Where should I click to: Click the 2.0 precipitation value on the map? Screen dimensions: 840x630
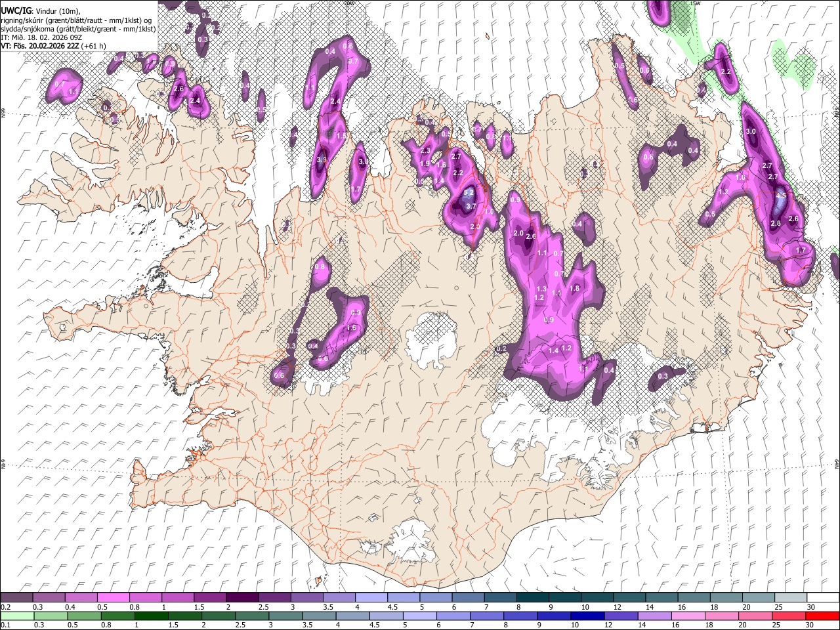point(518,234)
